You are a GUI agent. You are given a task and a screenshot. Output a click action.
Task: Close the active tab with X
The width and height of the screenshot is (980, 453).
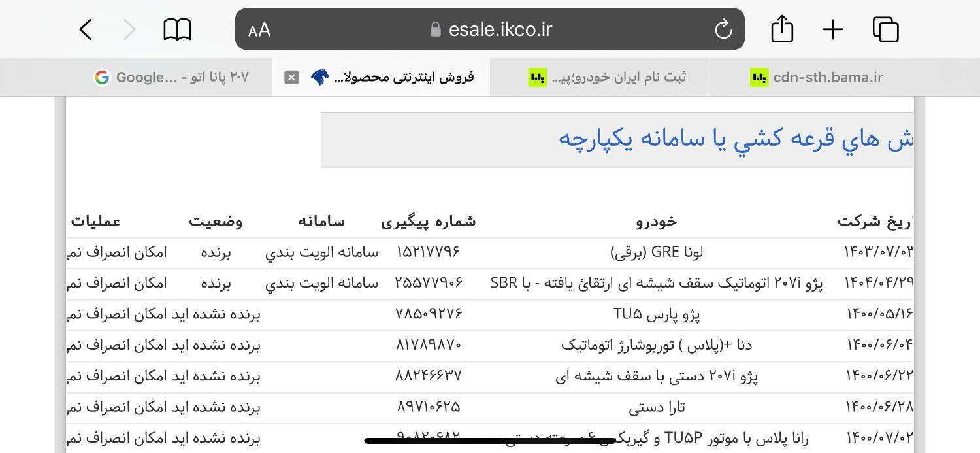pos(291,77)
